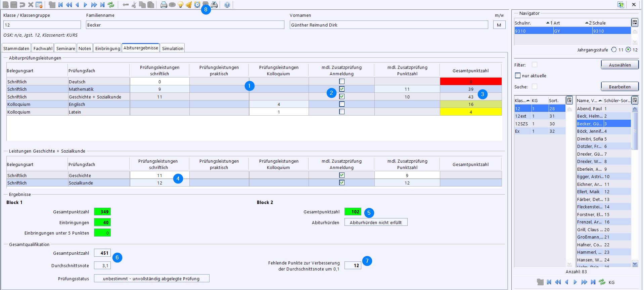644x290 pixels.
Task: Sort students by the Schüler-Sor... header
Action: (x=617, y=100)
